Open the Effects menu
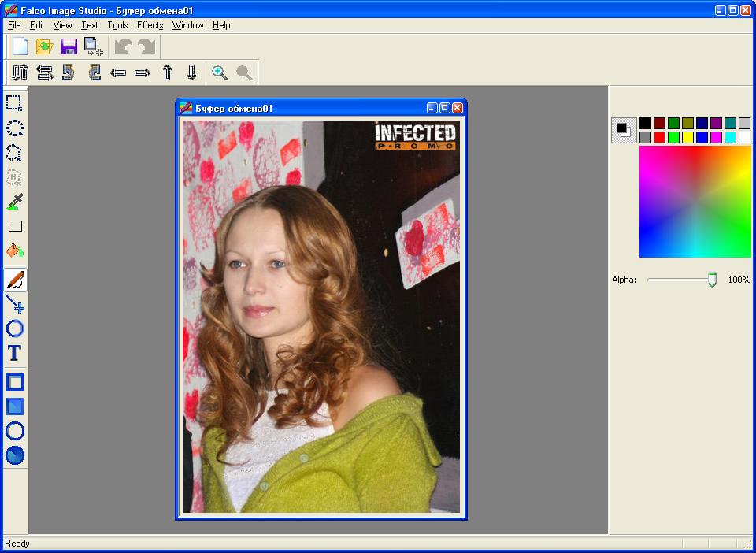The height and width of the screenshot is (553, 756). [x=150, y=25]
